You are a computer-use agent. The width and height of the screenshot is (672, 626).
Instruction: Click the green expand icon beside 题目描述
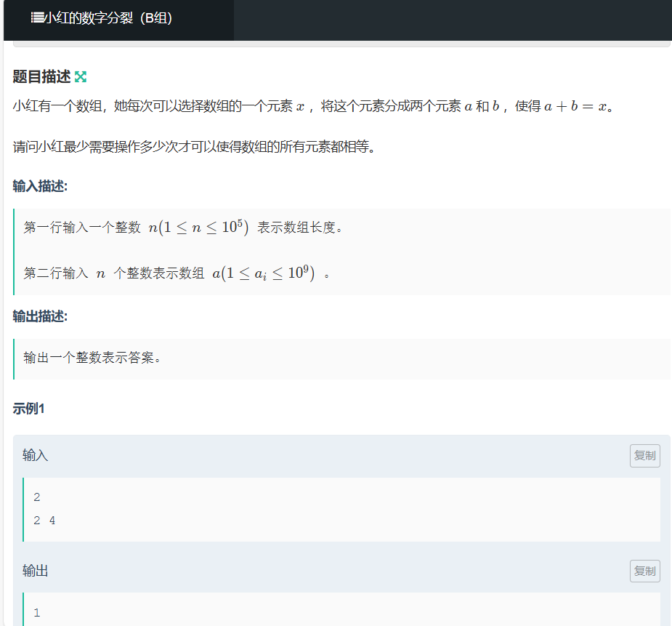click(81, 77)
